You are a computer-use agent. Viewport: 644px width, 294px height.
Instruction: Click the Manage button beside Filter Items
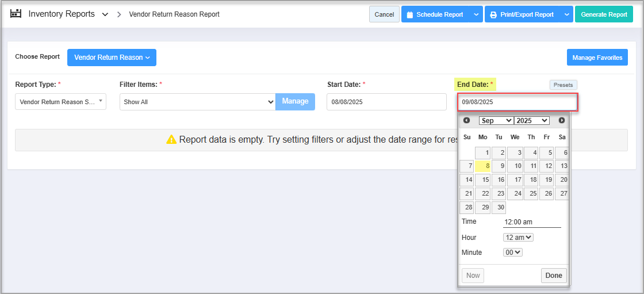295,101
